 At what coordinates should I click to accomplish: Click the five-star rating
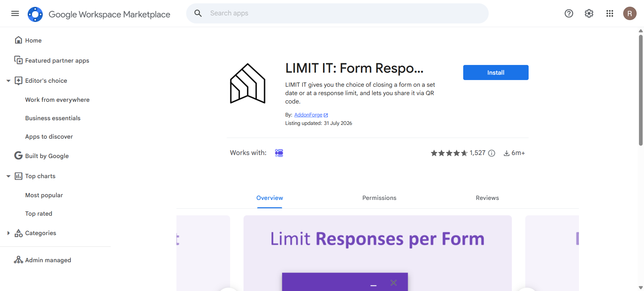449,153
